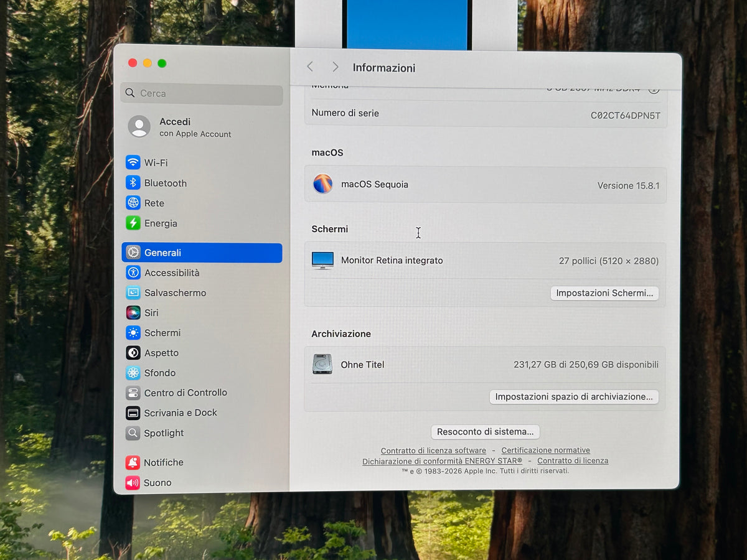Go back with the left chevron

pyautogui.click(x=310, y=67)
